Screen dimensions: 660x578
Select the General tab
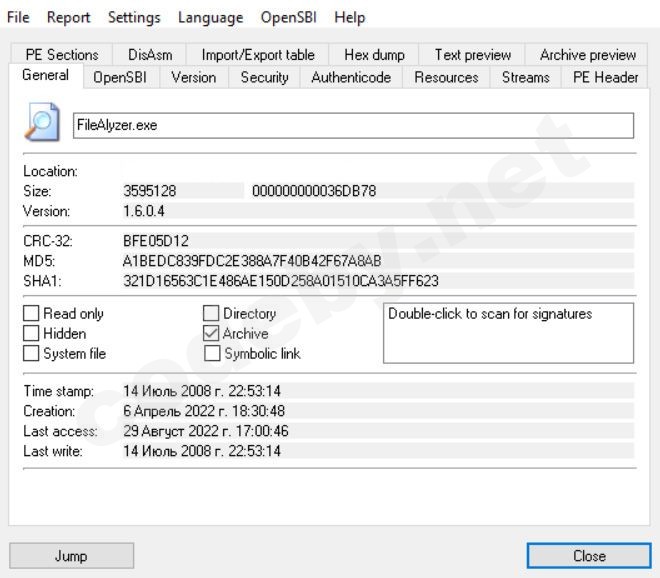click(45, 75)
